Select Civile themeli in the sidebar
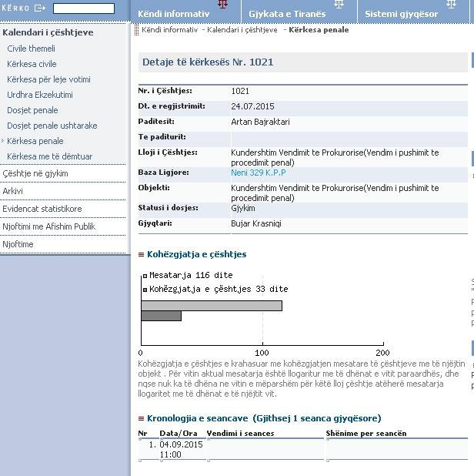474x476 pixels. pyautogui.click(x=32, y=49)
